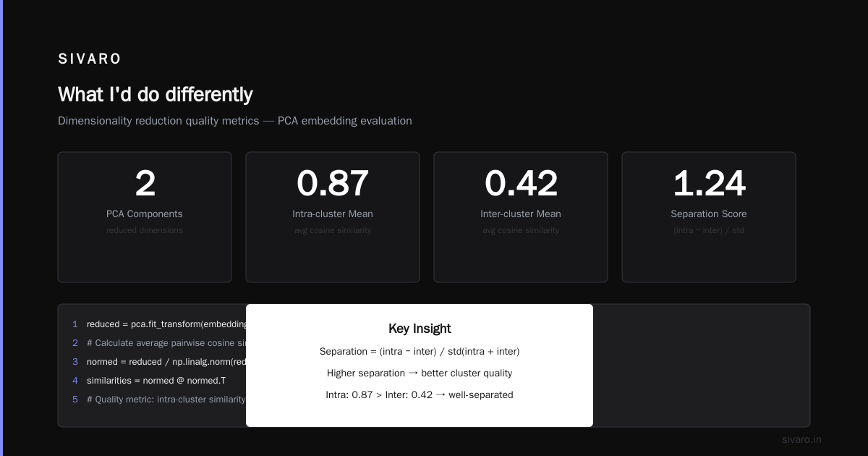Click the 0.42 metric value

[x=521, y=184]
